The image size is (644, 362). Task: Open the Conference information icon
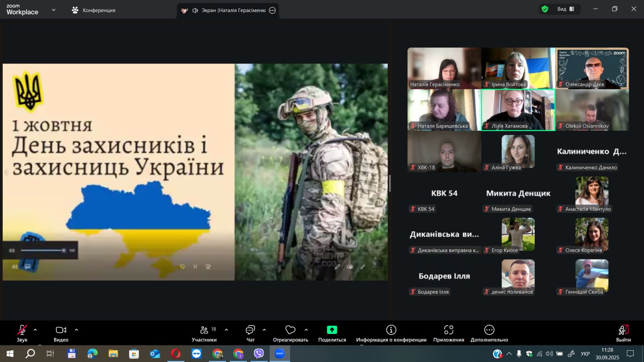pos(391,330)
